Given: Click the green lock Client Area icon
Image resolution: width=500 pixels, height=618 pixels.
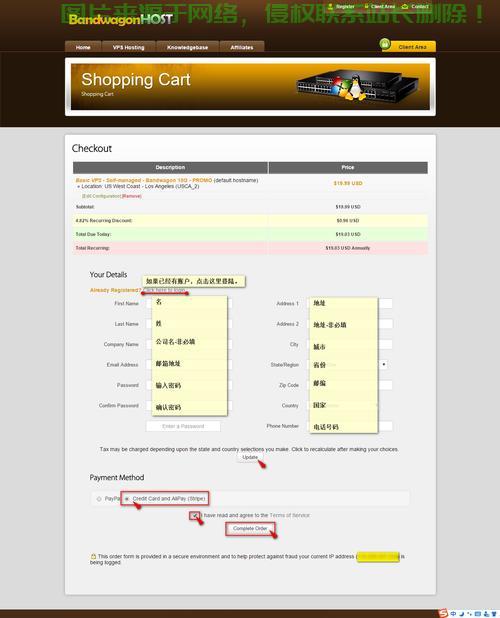Looking at the screenshot, I should click(x=385, y=44).
